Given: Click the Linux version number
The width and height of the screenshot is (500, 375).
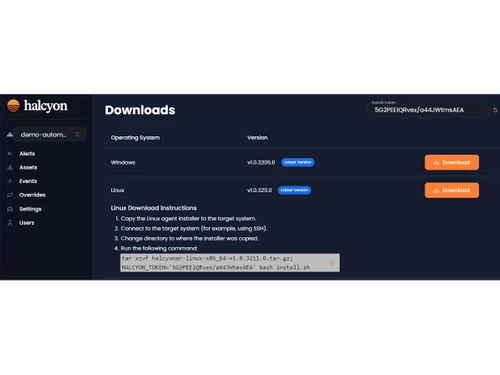Looking at the screenshot, I should tap(259, 190).
